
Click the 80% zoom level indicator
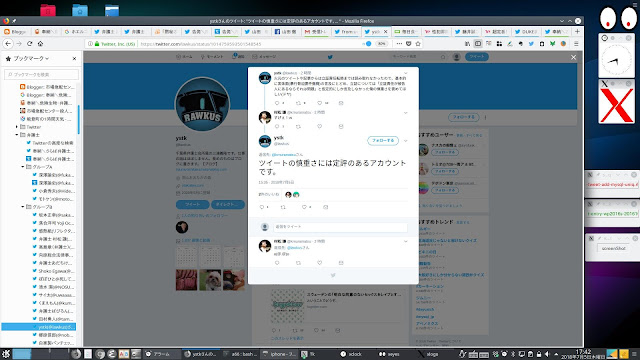(381, 44)
